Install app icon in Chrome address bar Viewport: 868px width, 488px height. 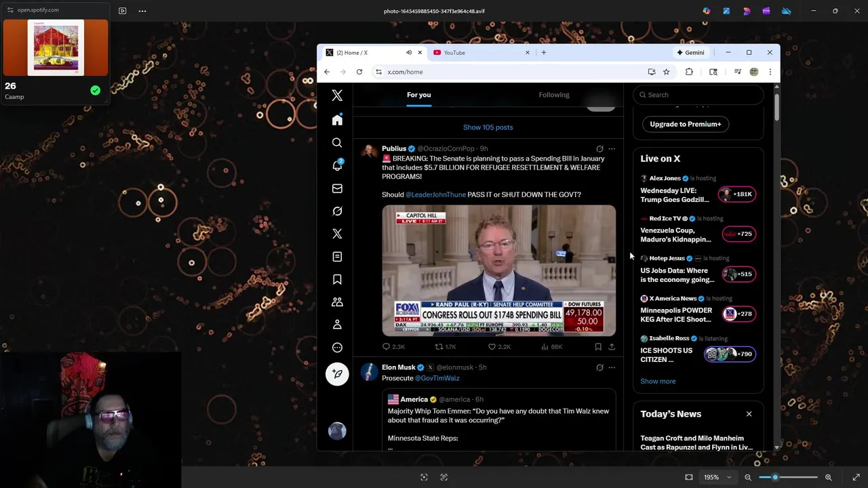652,72
